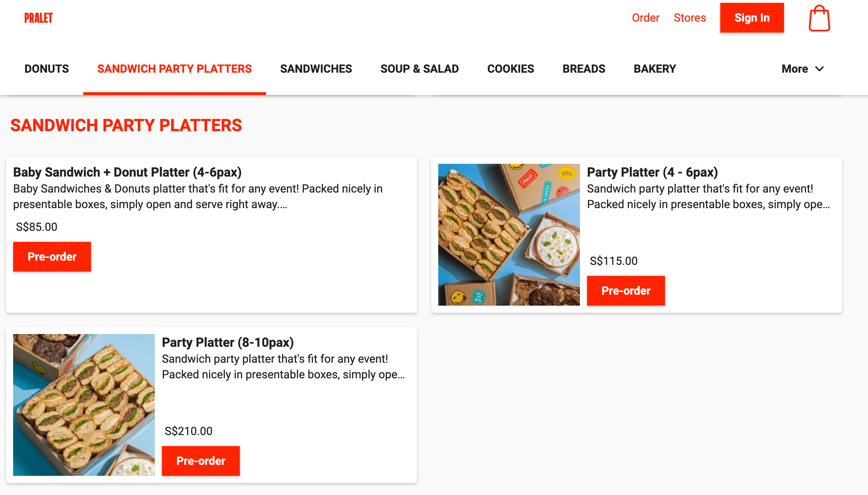
Task: Open the Baby Sandwich + Donut Platter title
Action: 127,172
